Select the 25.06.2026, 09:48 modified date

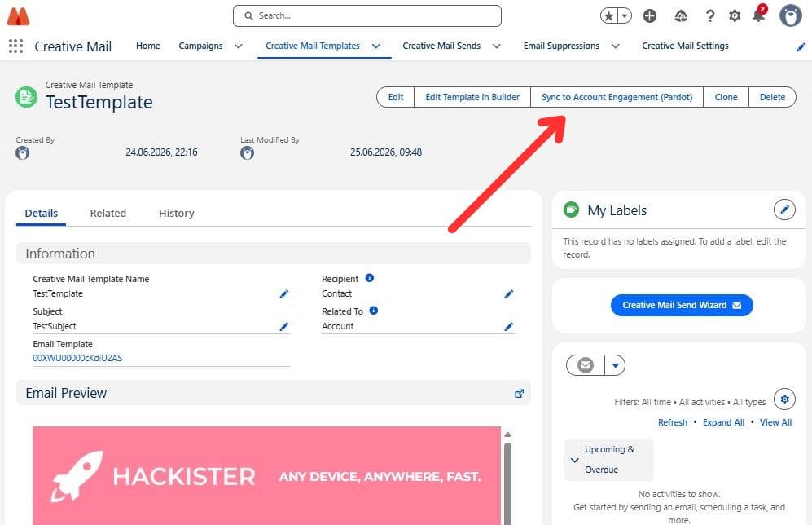(x=386, y=152)
